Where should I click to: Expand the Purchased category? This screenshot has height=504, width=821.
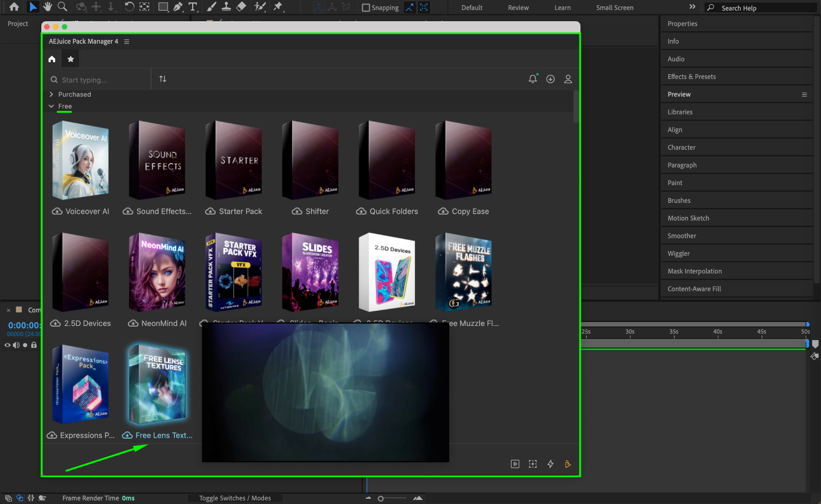click(x=51, y=94)
